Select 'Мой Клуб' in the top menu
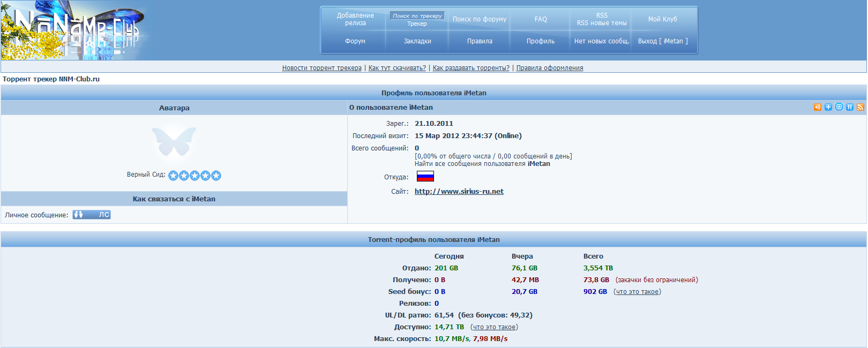This screenshot has width=868, height=348. [x=662, y=19]
